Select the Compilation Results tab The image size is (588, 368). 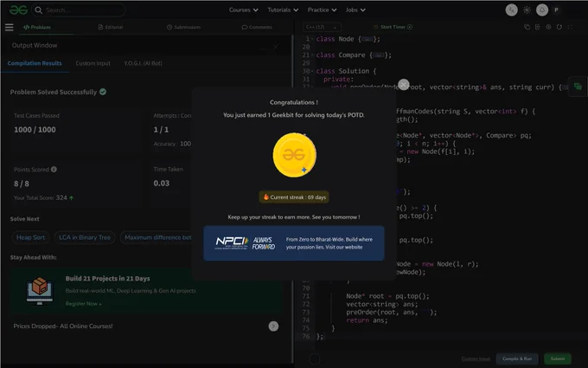tap(35, 63)
